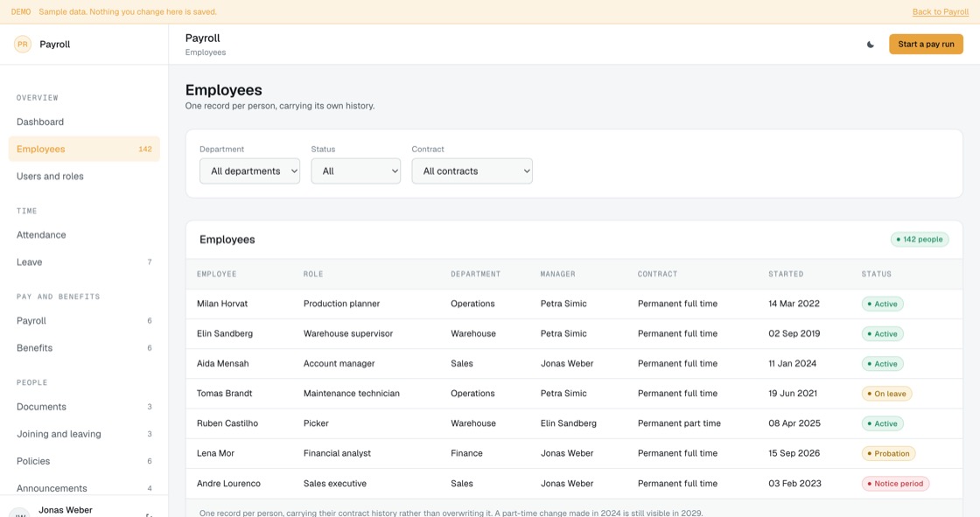The width and height of the screenshot is (980, 517).
Task: Click the 11 Jan 2024 start date
Action: coord(792,364)
